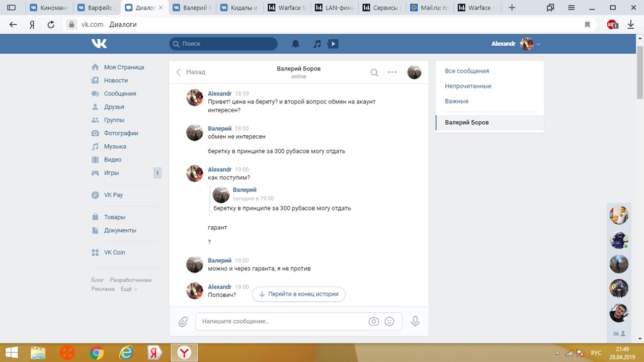Click 'Перейти в конец истории' button

pyautogui.click(x=299, y=294)
